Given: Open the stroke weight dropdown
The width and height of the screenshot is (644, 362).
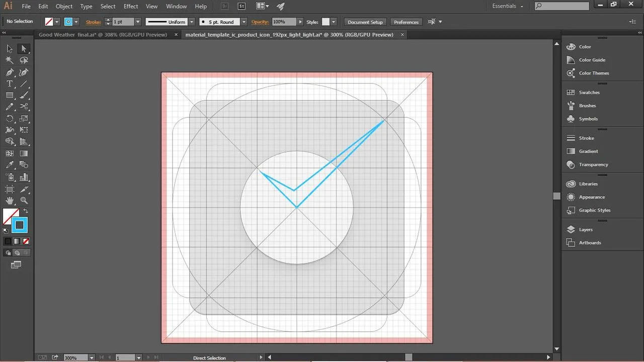Looking at the screenshot, I should [x=137, y=22].
